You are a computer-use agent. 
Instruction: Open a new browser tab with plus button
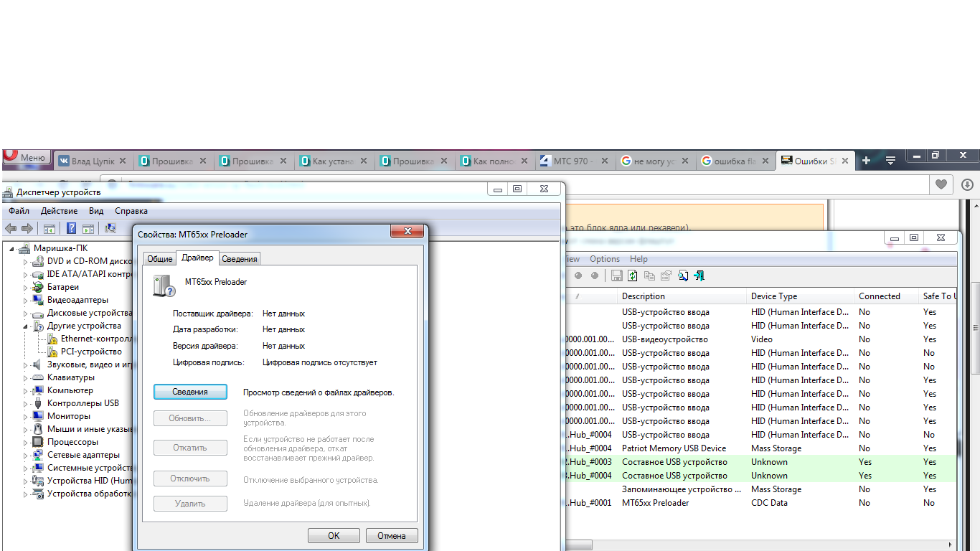click(x=866, y=160)
